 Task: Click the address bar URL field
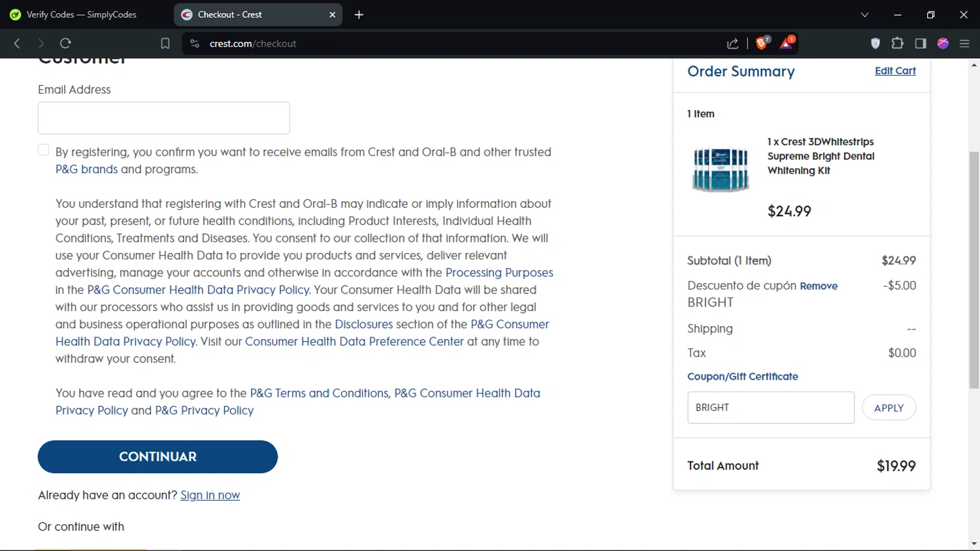click(457, 43)
